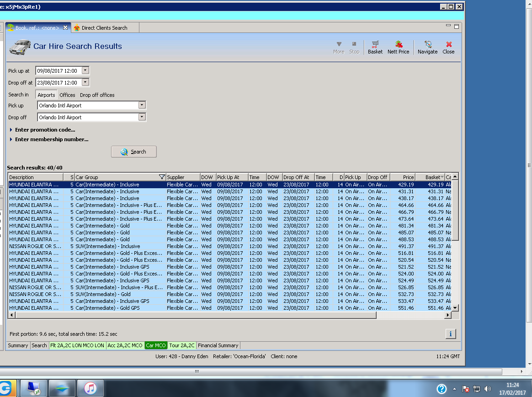The width and height of the screenshot is (532, 397).
Task: Select the Airports search option
Action: coord(46,95)
